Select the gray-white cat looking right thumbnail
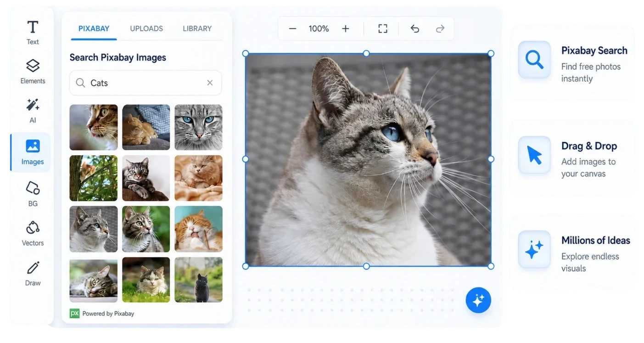 pos(94,229)
